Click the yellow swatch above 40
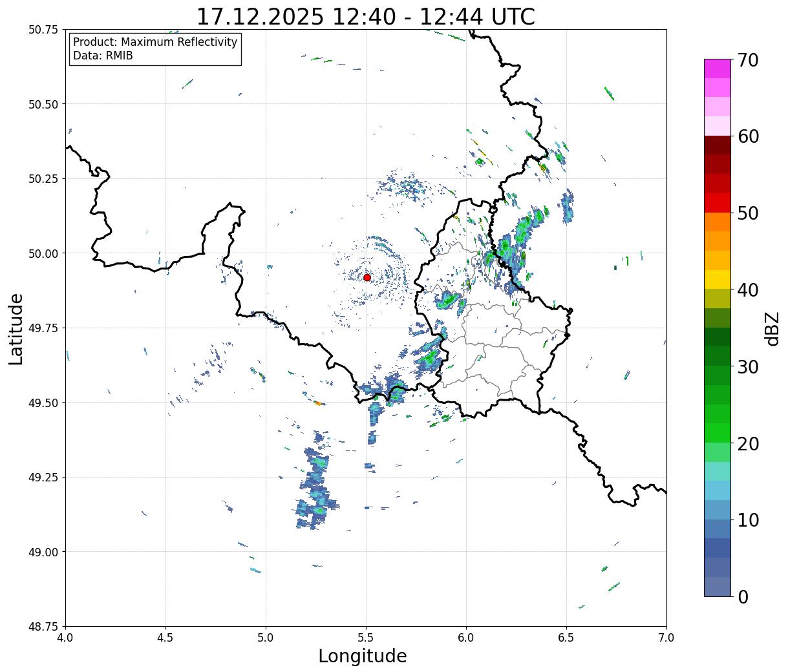Image resolution: width=788 pixels, height=672 pixels. click(x=718, y=279)
